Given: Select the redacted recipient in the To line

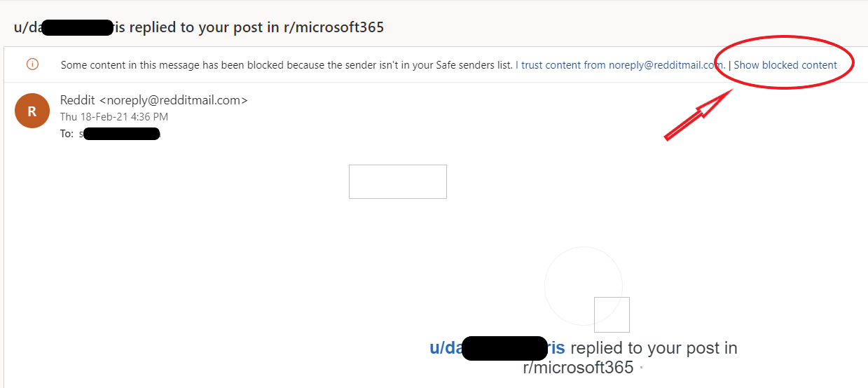Looking at the screenshot, I should 121,134.
